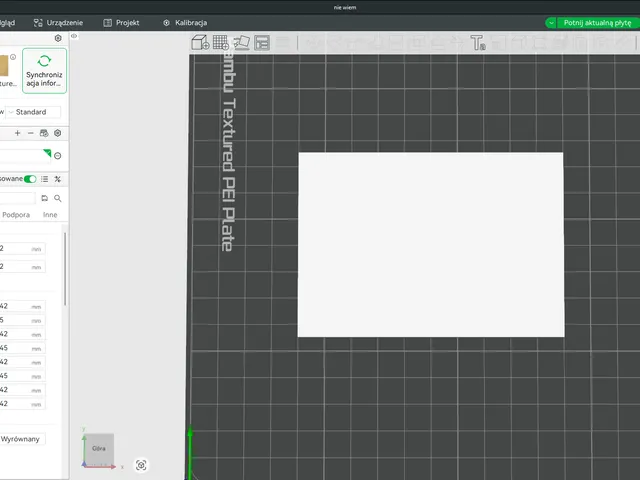Image resolution: width=640 pixels, height=480 pixels.
Task: Click the compare presets icon
Action: pos(58,179)
